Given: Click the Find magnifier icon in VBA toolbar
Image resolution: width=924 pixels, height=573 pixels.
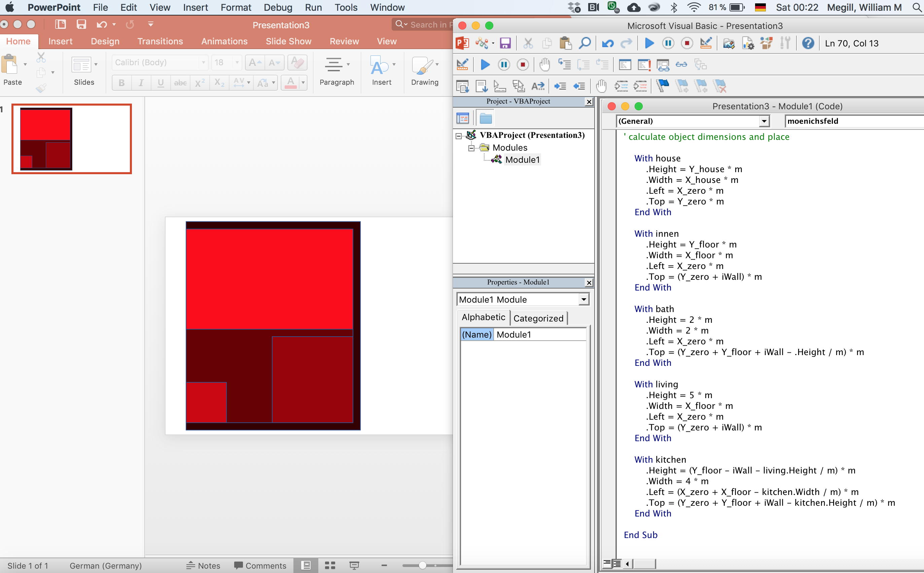Looking at the screenshot, I should 585,43.
